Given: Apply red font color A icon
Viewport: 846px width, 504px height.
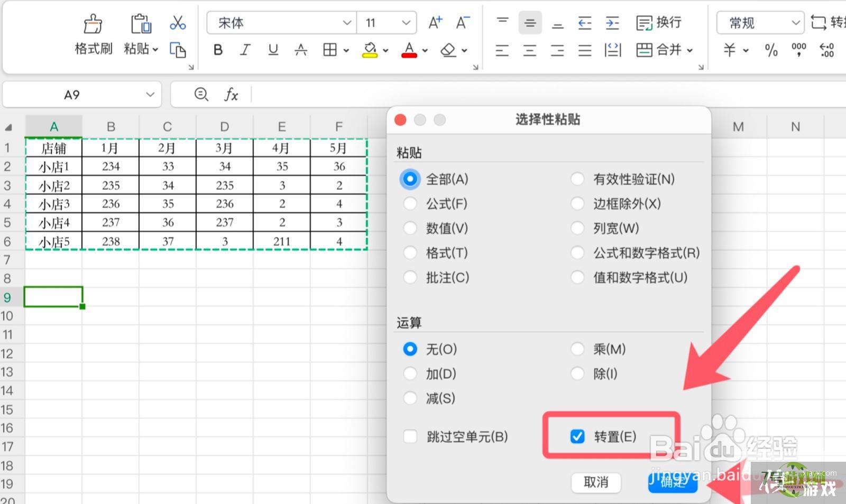Looking at the screenshot, I should click(x=409, y=50).
